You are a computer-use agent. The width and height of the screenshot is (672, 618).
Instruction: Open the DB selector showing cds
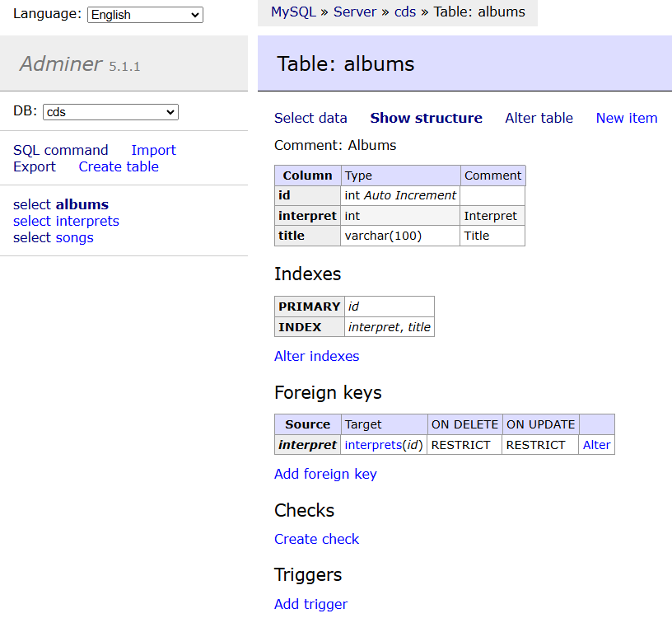(110, 112)
